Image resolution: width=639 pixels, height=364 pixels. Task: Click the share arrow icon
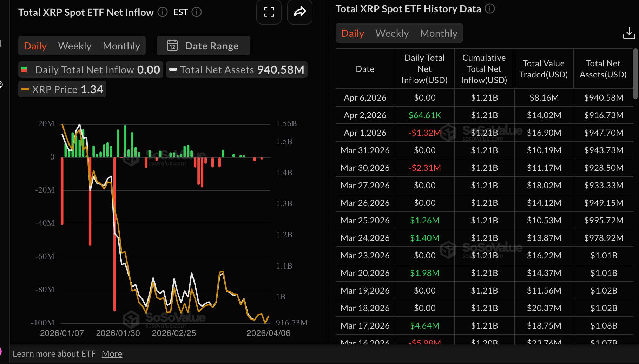coord(299,12)
